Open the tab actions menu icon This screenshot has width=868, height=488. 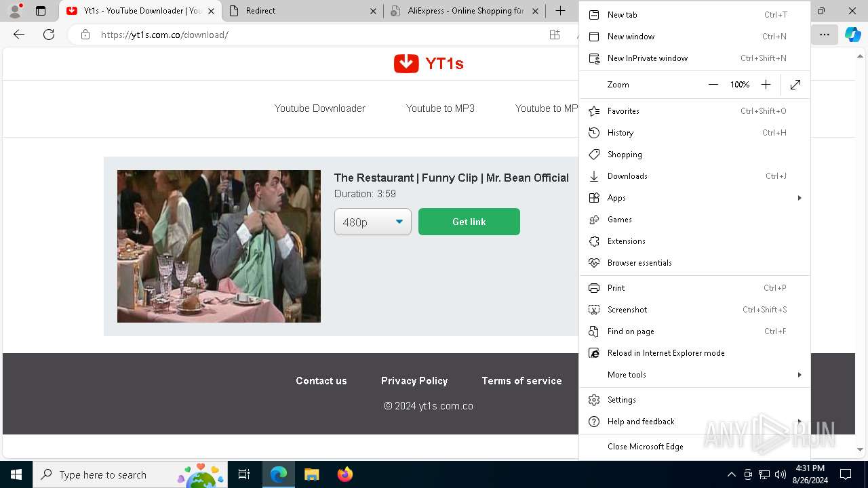tap(41, 11)
